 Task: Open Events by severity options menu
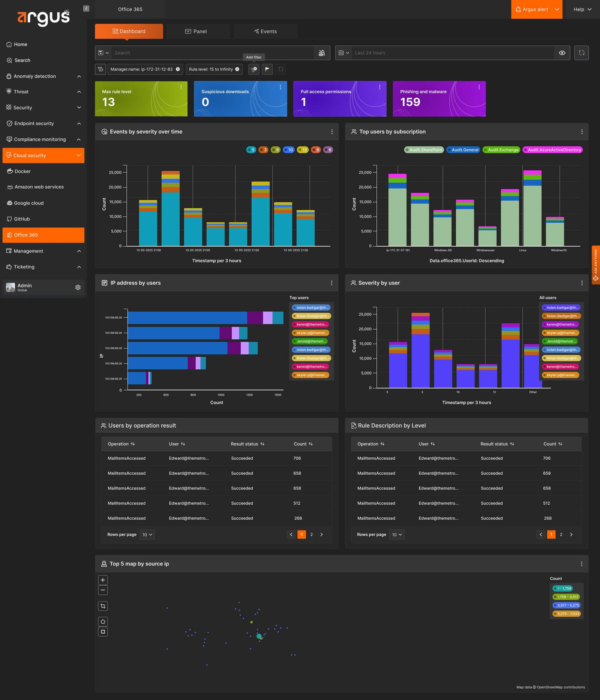click(332, 132)
